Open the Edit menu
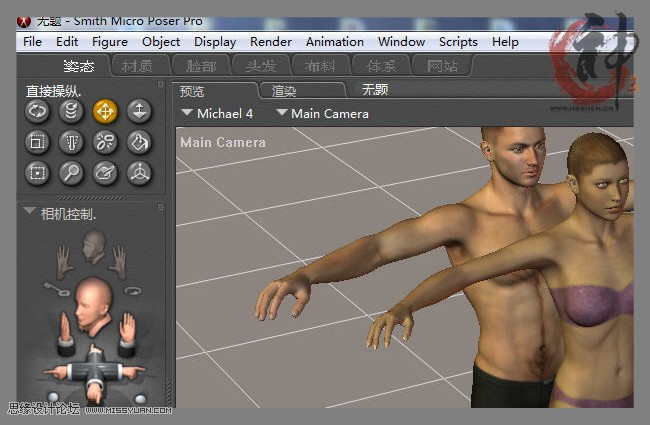650x425 pixels. click(67, 42)
